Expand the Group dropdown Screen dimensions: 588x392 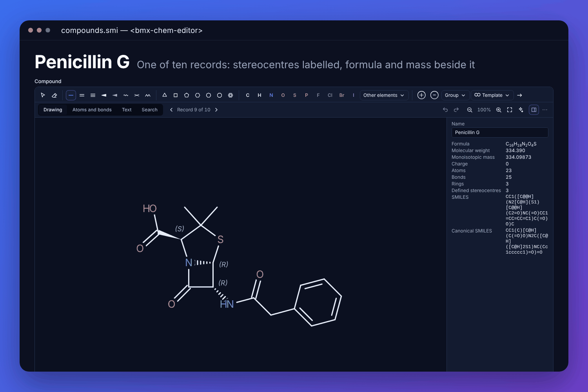pyautogui.click(x=455, y=95)
